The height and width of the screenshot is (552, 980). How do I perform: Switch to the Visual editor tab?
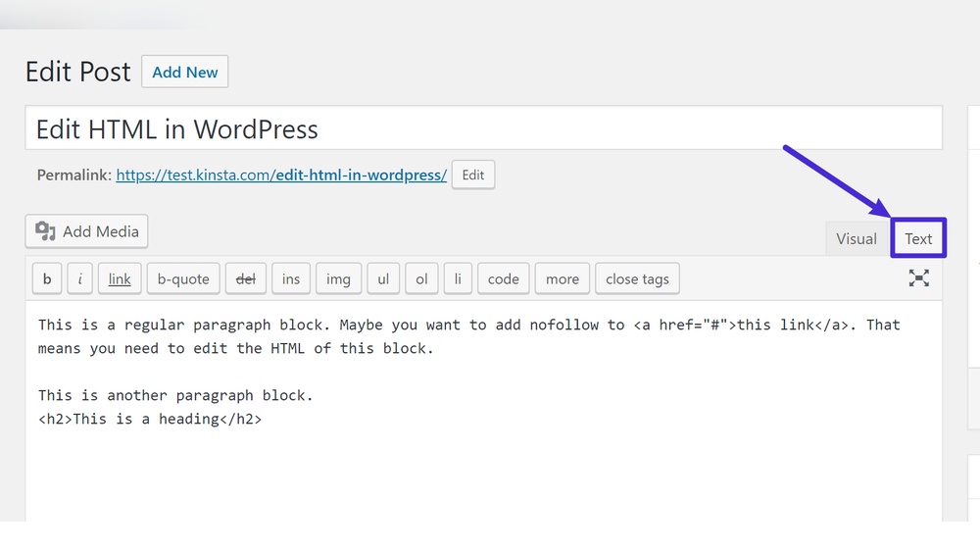click(x=857, y=239)
